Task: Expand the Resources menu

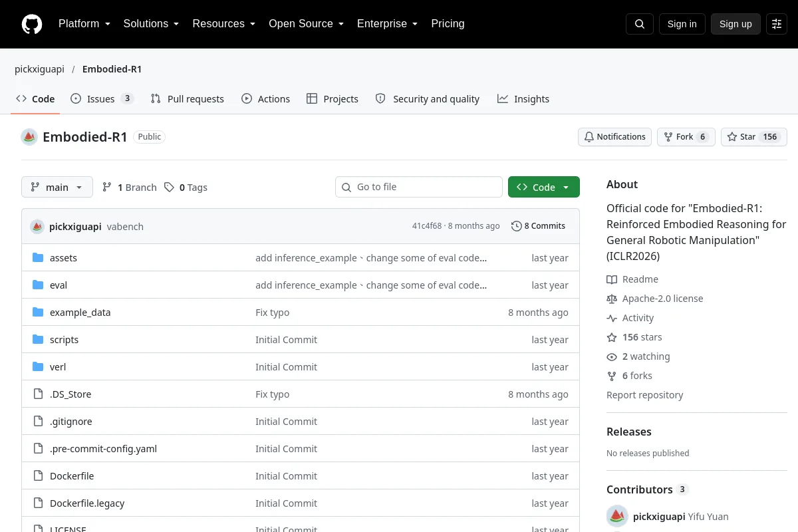Action: pos(223,24)
